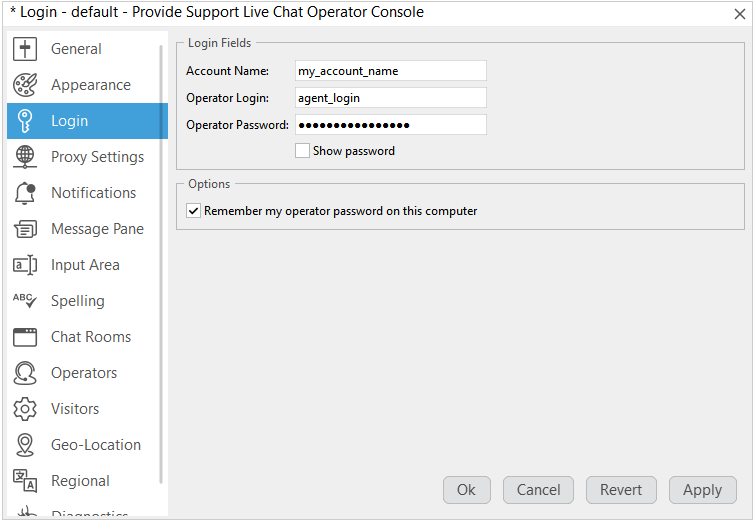Go to Proxy Settings section
This screenshot has height=522, width=755.
click(87, 157)
